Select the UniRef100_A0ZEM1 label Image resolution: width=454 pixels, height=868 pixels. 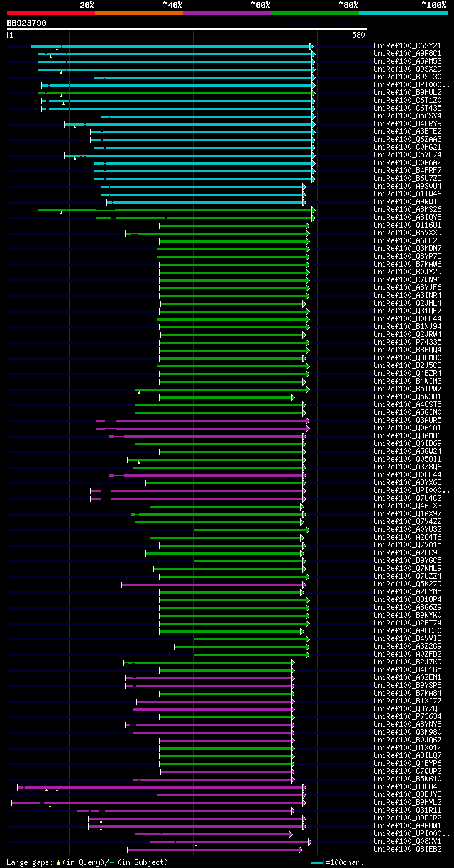407,677
